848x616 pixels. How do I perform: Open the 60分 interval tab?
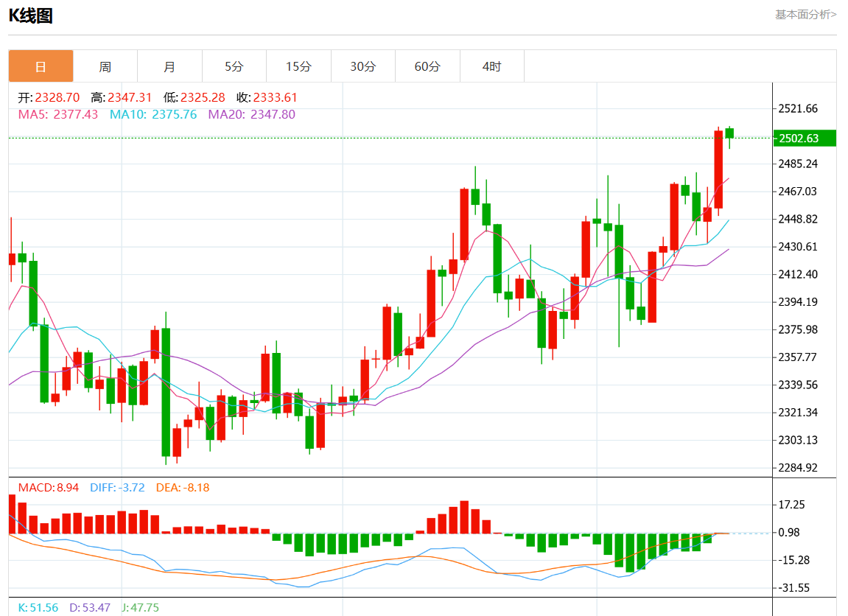(x=428, y=66)
